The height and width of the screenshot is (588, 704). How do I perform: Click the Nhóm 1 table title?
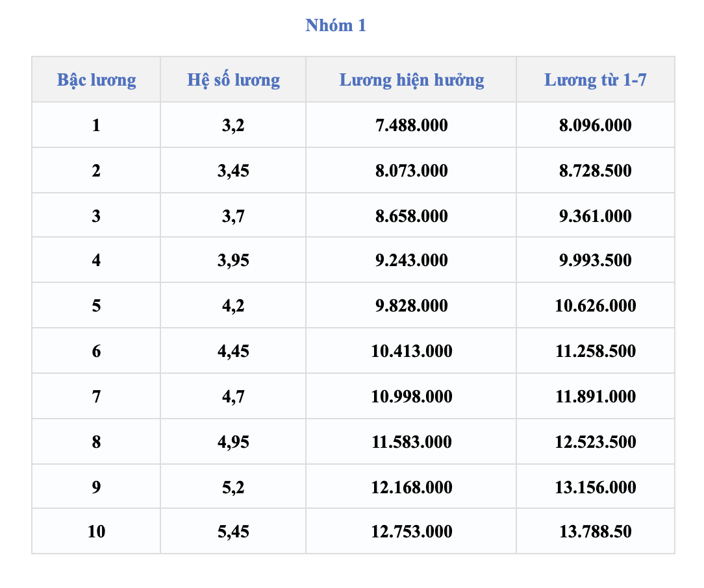[x=336, y=25]
